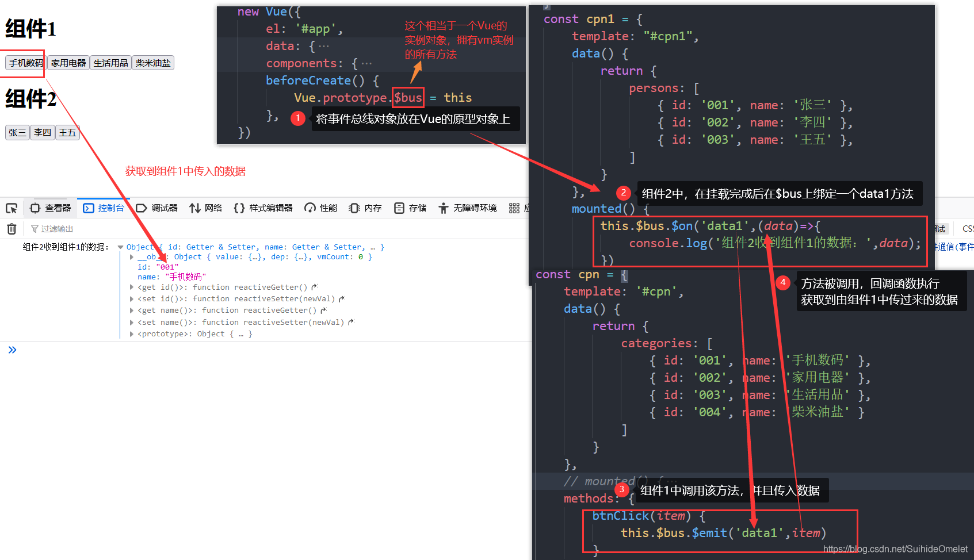Open the application panel grid icon
The width and height of the screenshot is (974, 560).
coord(514,208)
